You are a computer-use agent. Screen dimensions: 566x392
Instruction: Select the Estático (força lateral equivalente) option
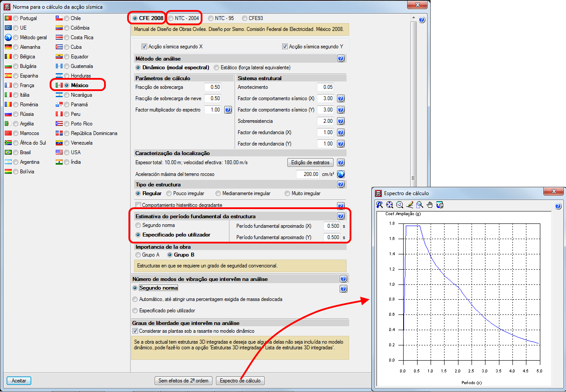(x=217, y=68)
